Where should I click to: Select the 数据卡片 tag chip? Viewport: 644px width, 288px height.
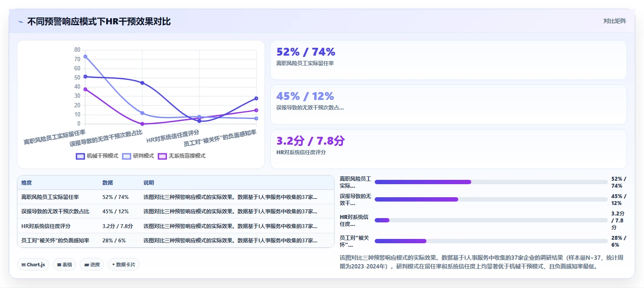tap(124, 265)
